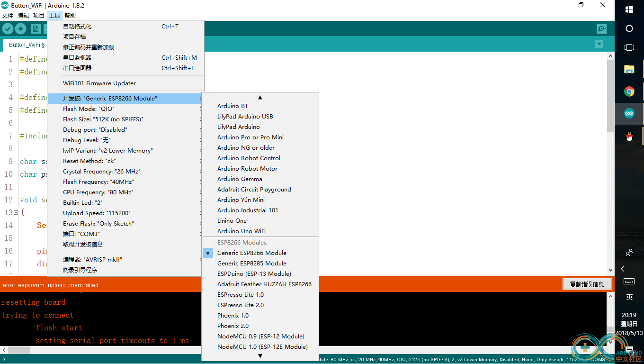Screen dimensions: 644x364
Task: Select NodeMCU 1.0 (ESP-12E Module) board
Action: click(x=260, y=347)
